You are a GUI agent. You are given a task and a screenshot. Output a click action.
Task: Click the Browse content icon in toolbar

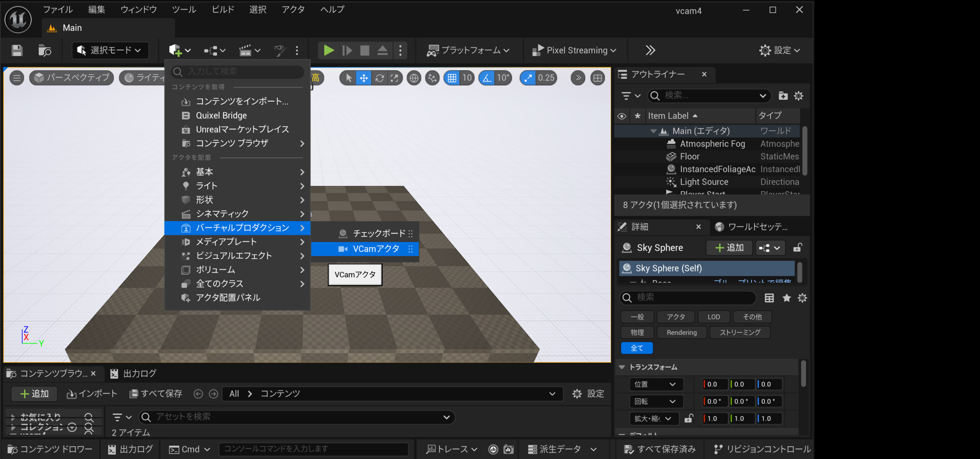point(45,50)
